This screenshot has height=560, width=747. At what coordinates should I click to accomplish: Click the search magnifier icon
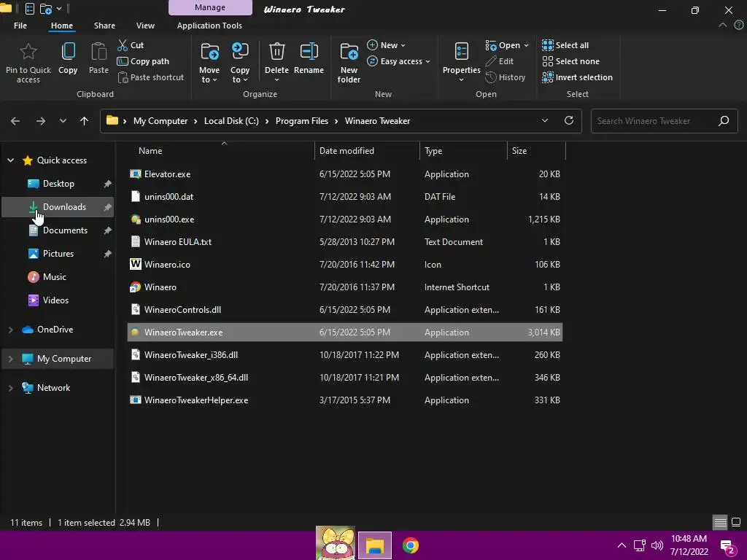724,121
